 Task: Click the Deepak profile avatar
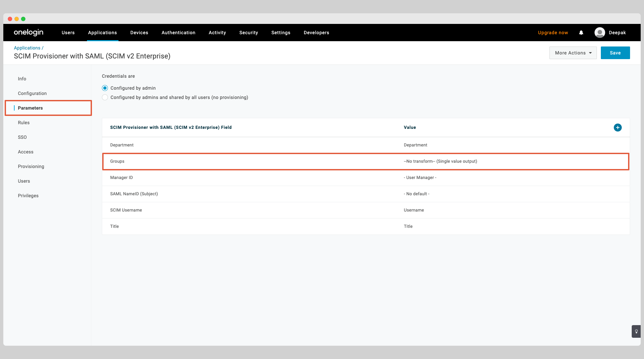tap(600, 32)
